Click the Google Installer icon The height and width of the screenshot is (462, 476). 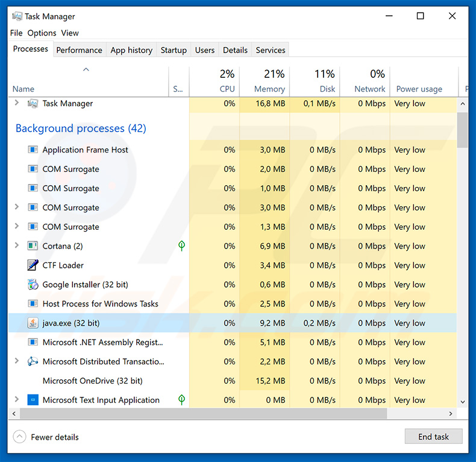(x=33, y=284)
